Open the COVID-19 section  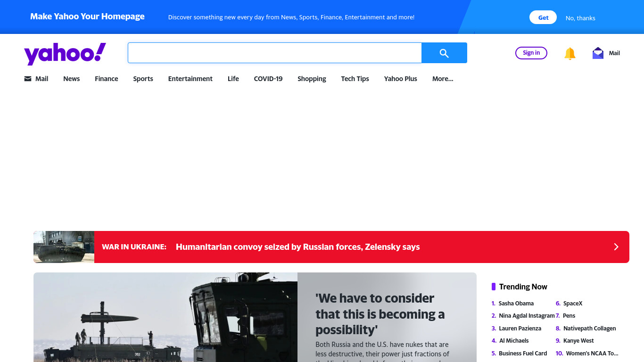click(x=268, y=79)
